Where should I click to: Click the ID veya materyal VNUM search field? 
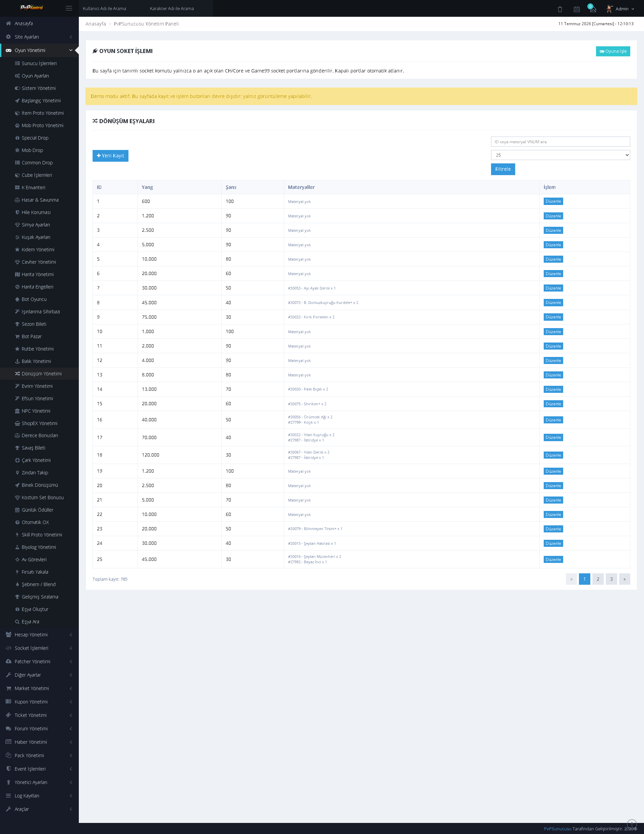560,142
